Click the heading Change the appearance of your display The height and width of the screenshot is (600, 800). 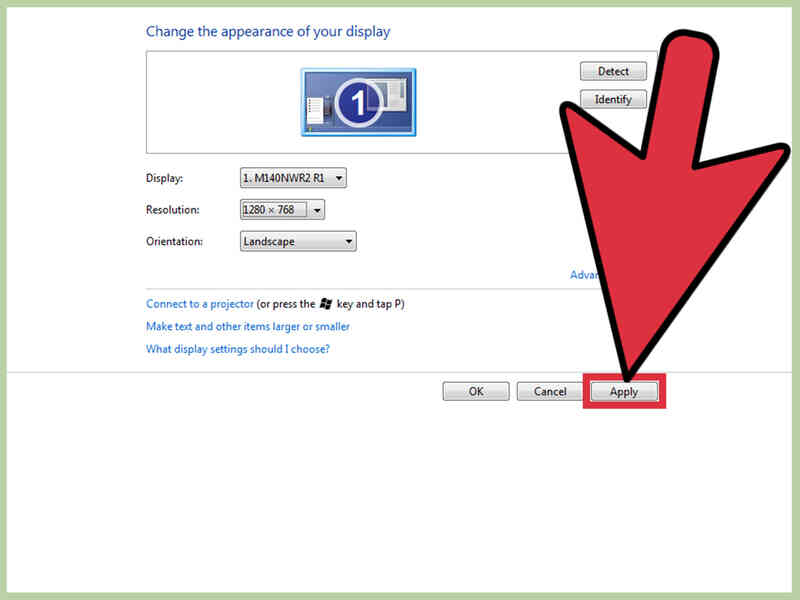(268, 32)
